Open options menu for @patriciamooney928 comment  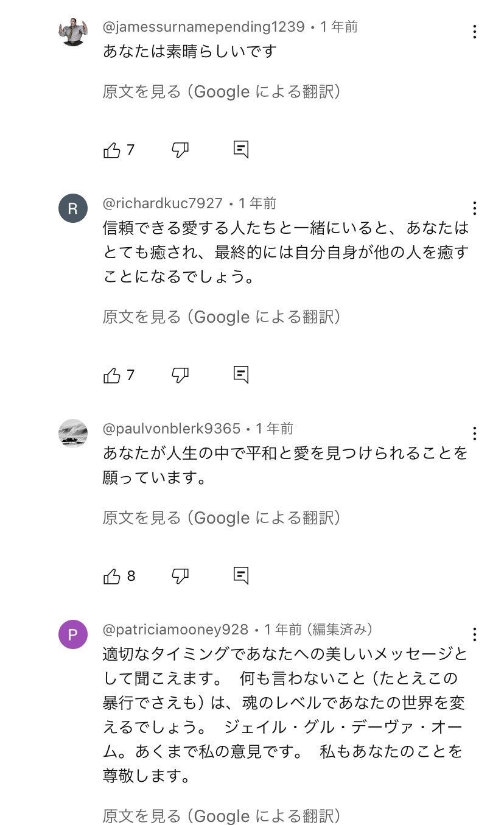[474, 634]
